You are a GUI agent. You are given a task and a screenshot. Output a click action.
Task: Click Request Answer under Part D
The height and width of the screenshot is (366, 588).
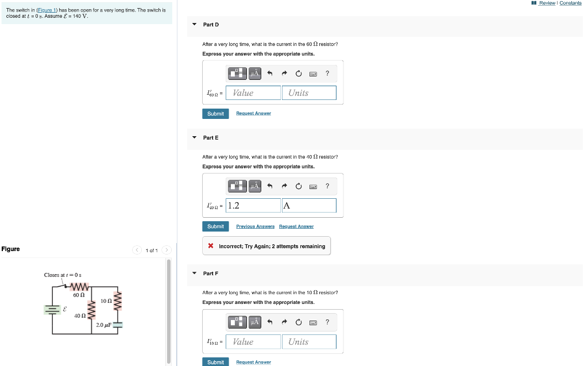(253, 113)
